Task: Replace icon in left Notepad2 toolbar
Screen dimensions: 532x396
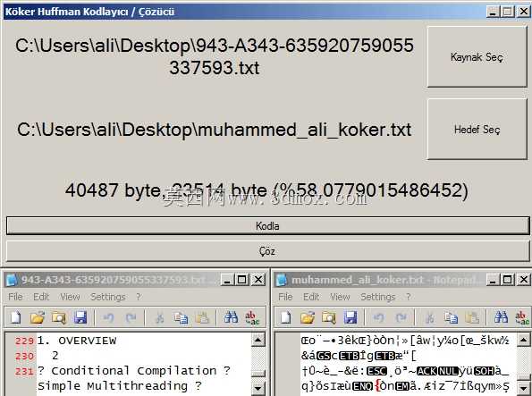Action: coord(252,317)
